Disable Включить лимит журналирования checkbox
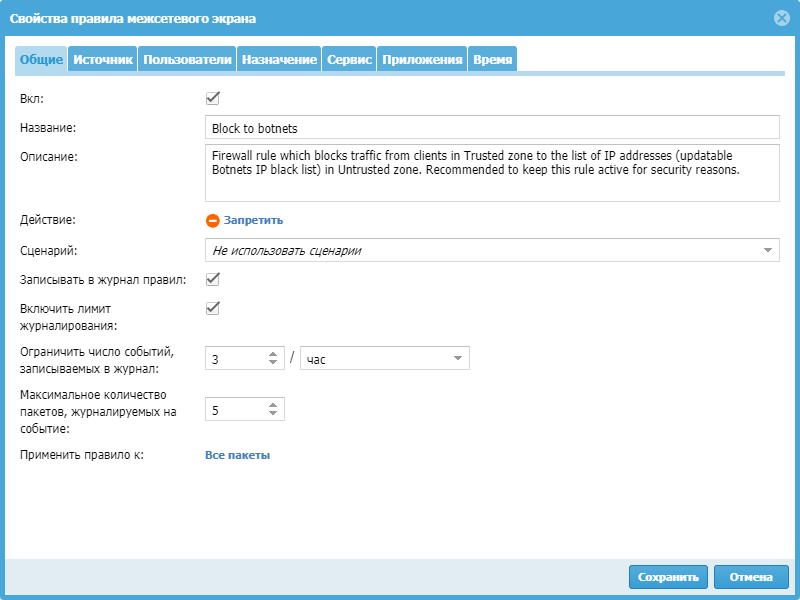The image size is (800, 600). [x=212, y=308]
